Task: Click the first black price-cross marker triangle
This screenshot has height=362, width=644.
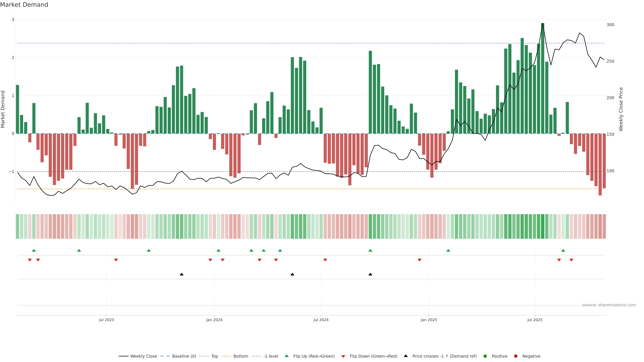Action: [182, 274]
